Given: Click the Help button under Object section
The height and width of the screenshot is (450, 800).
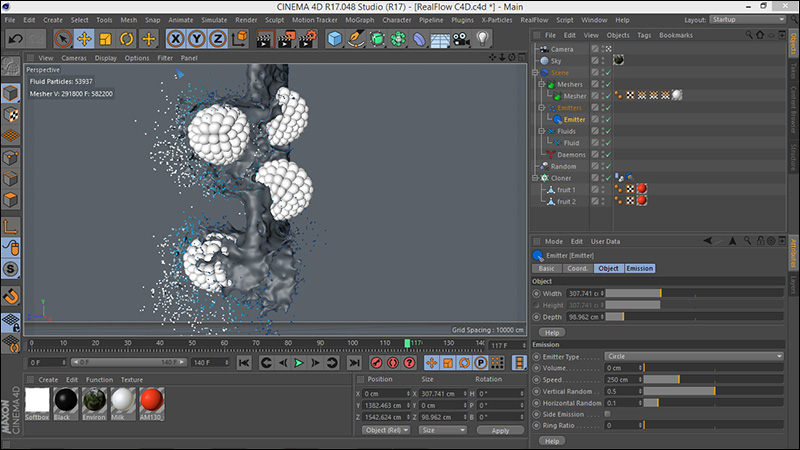Looking at the screenshot, I should 552,333.
